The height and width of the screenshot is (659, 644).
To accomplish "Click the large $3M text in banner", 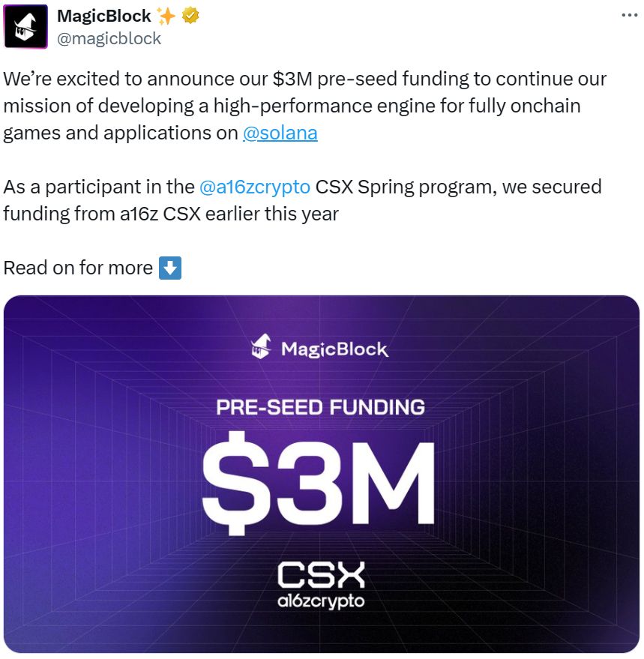I will pyautogui.click(x=319, y=478).
